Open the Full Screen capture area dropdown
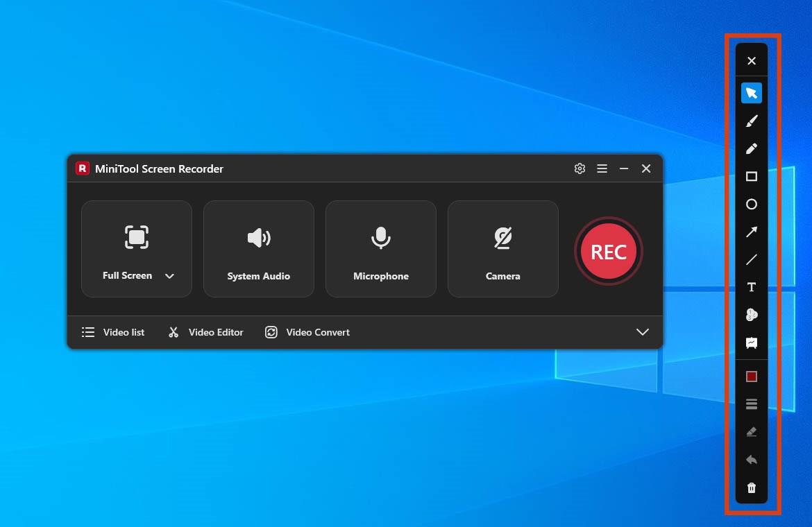 pyautogui.click(x=169, y=275)
